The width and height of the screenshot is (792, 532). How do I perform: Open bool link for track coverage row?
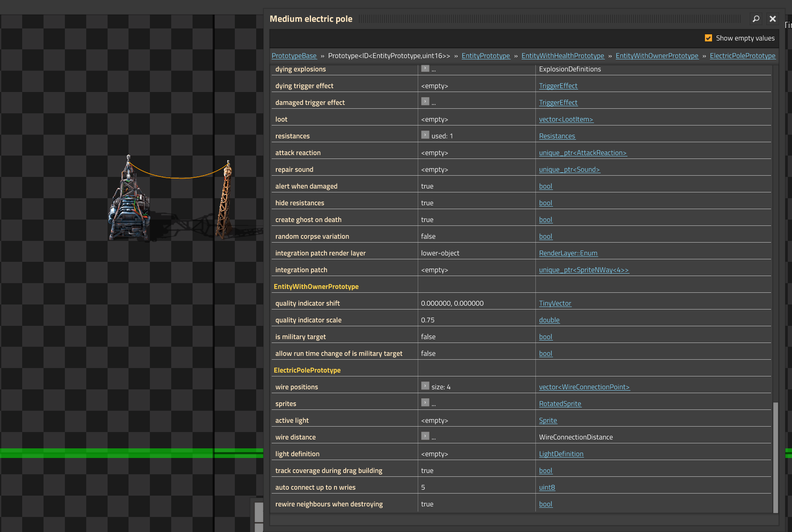pos(545,471)
